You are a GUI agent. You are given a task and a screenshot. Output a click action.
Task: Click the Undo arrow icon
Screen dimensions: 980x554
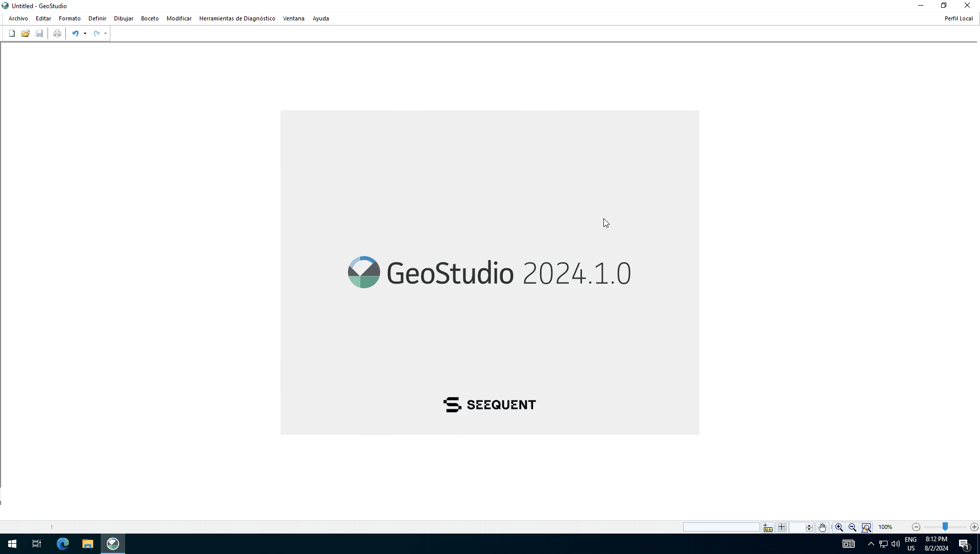click(x=75, y=33)
